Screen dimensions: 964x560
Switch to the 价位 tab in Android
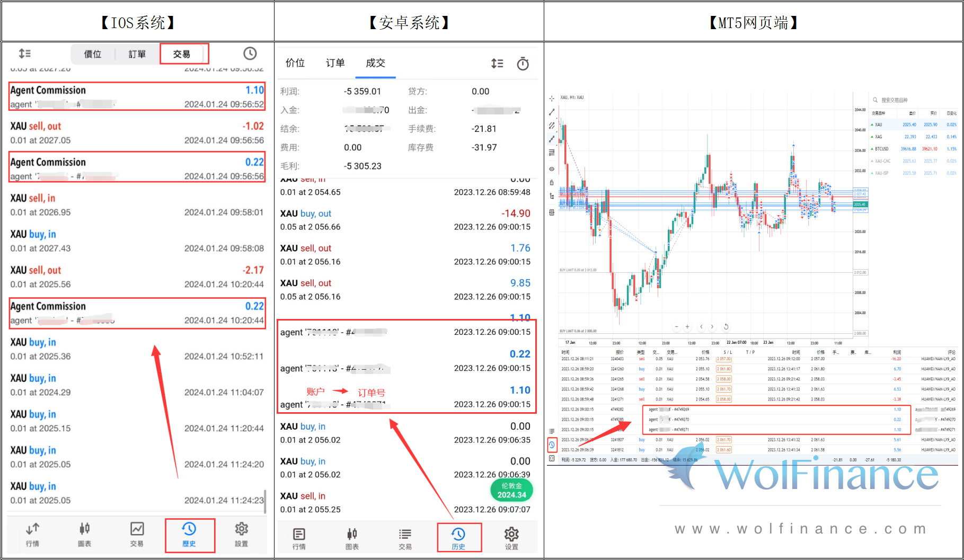(x=295, y=63)
